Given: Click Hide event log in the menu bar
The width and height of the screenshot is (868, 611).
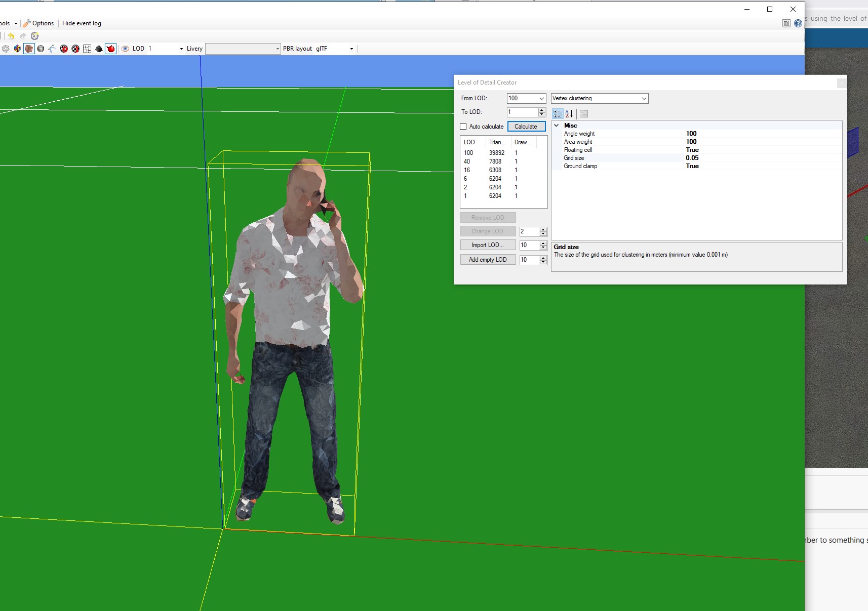Looking at the screenshot, I should (x=82, y=23).
